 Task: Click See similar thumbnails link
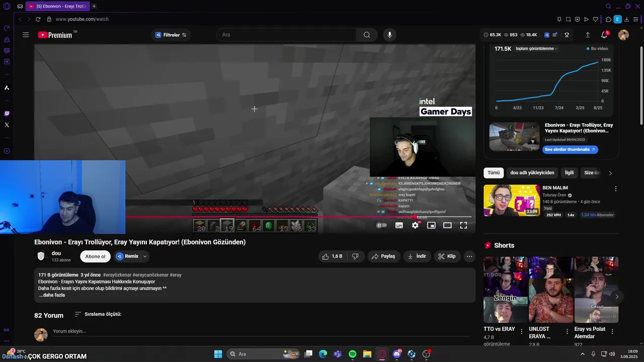(x=570, y=149)
